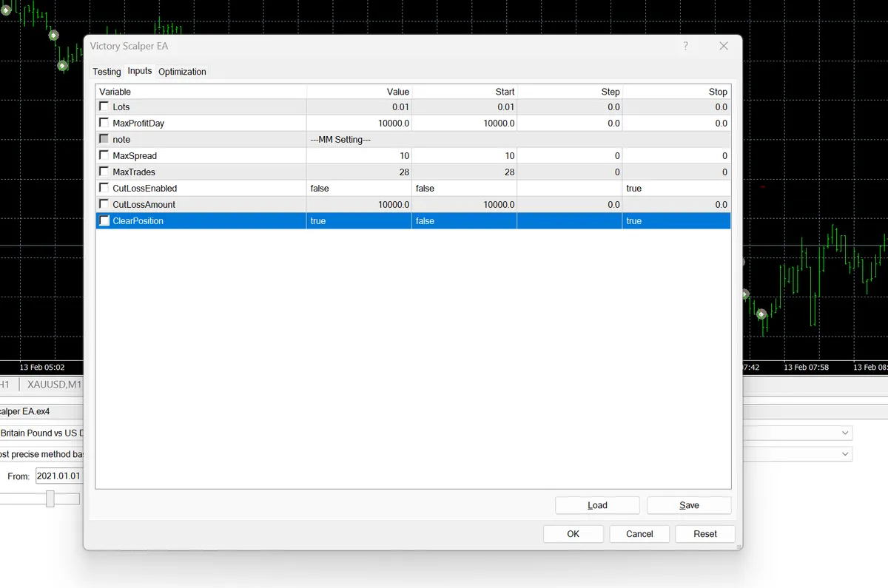The height and width of the screenshot is (588, 888).
Task: Select the Lots value cell 0.01
Action: coord(359,107)
